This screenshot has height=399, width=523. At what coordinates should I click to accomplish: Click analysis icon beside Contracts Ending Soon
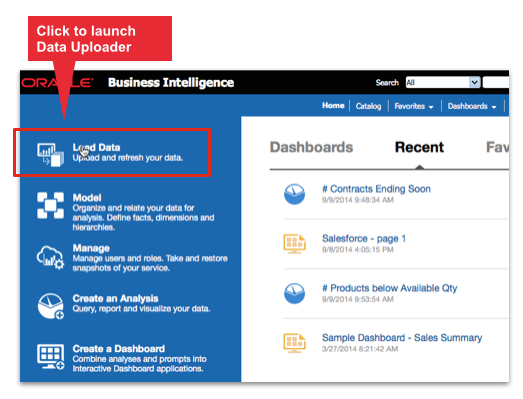pyautogui.click(x=294, y=194)
